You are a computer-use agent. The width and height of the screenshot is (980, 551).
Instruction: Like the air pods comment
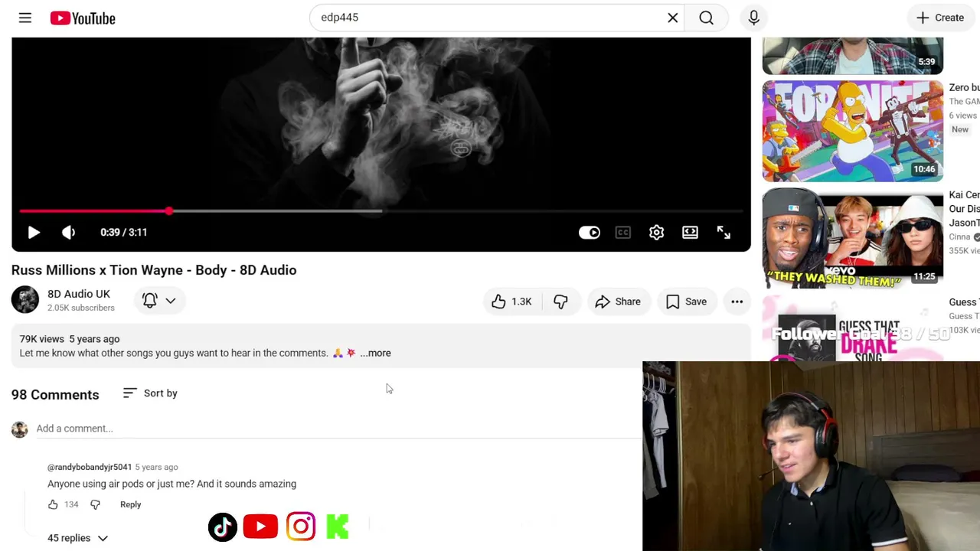click(53, 504)
